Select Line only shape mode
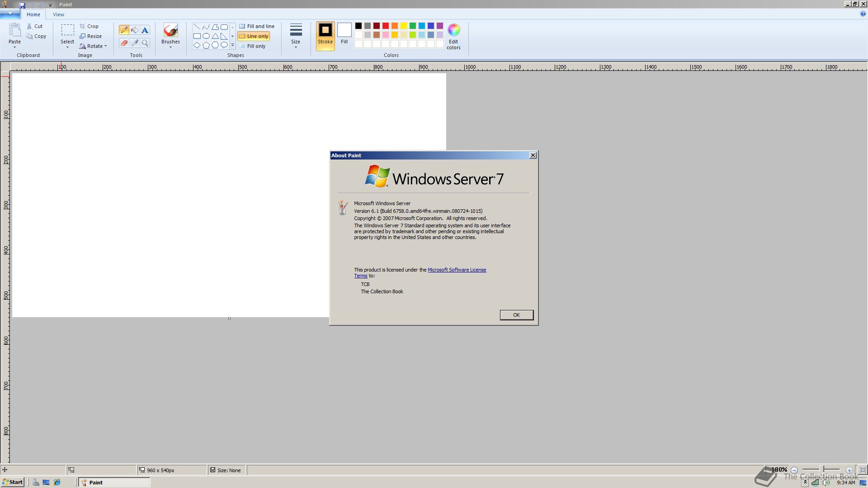 pyautogui.click(x=254, y=36)
